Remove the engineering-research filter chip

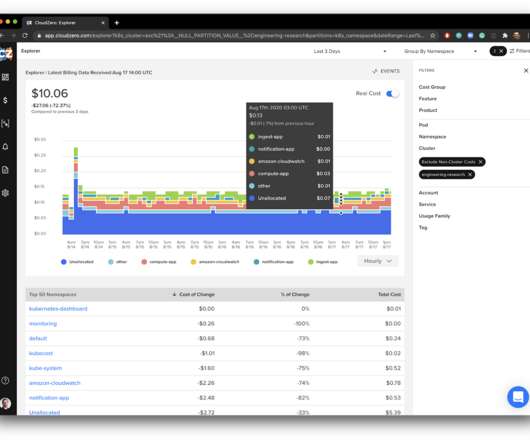pyautogui.click(x=469, y=174)
